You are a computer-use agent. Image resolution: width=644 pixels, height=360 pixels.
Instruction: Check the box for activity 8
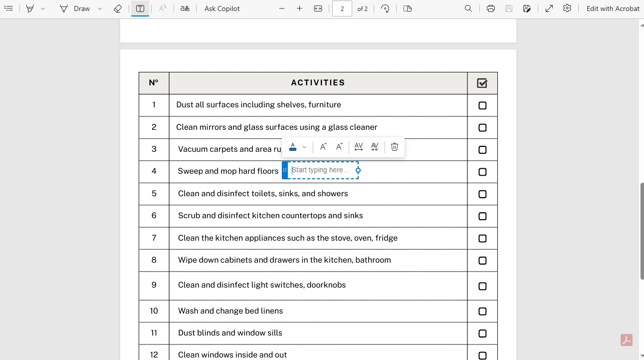pyautogui.click(x=482, y=261)
